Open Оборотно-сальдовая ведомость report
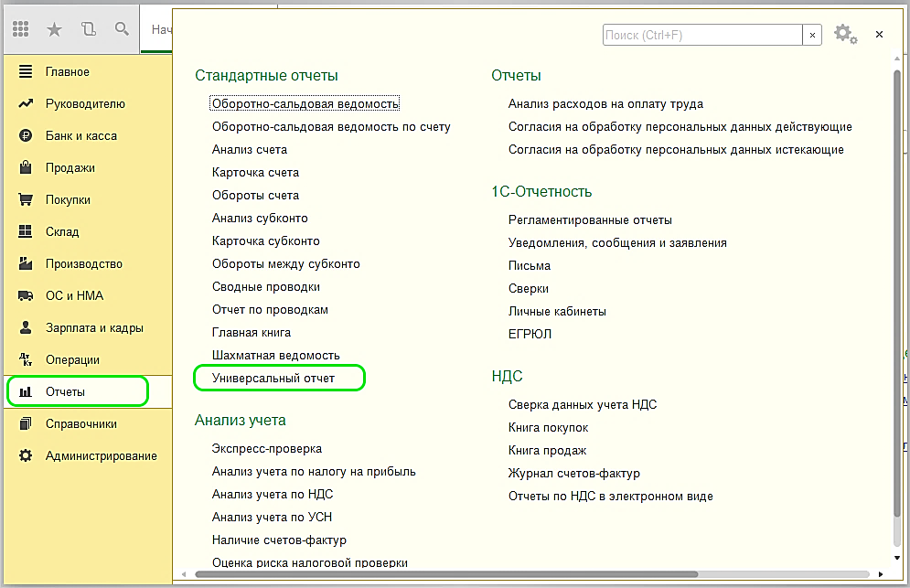Screen dimensions: 910x588 click(305, 104)
